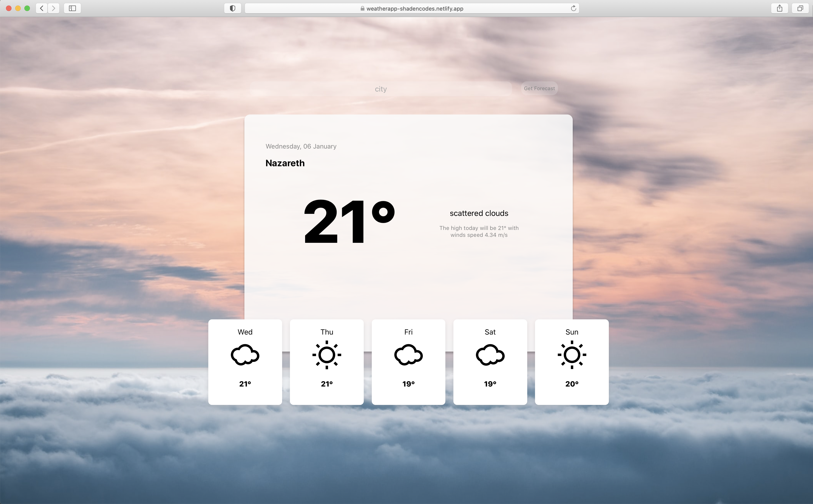This screenshot has height=504, width=813.
Task: Click the Nazareth city heading
Action: click(285, 163)
